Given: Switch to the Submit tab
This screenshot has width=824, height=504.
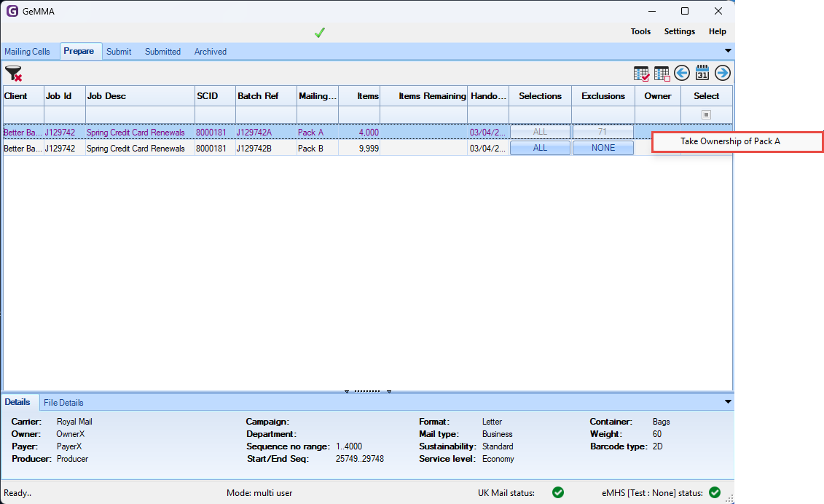Looking at the screenshot, I should tap(119, 52).
